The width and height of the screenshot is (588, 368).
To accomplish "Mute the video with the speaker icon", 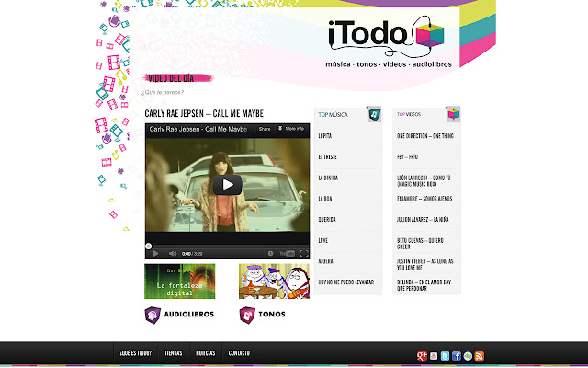I will (173, 254).
